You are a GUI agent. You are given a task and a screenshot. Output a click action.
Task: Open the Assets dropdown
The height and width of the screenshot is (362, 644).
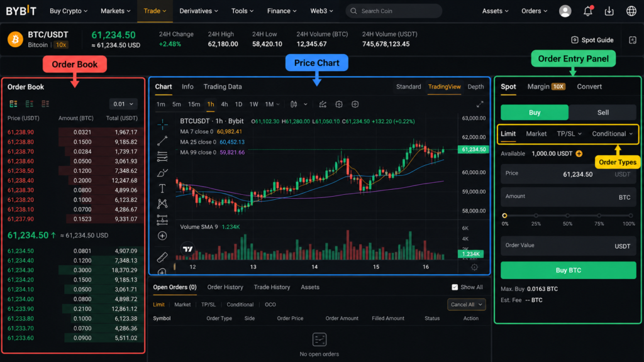coord(495,11)
